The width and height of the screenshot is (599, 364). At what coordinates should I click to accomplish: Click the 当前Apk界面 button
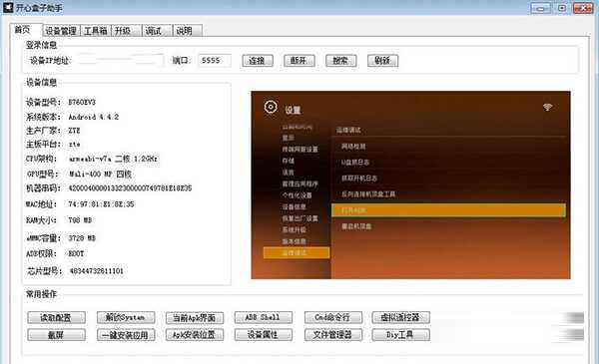[x=195, y=317]
